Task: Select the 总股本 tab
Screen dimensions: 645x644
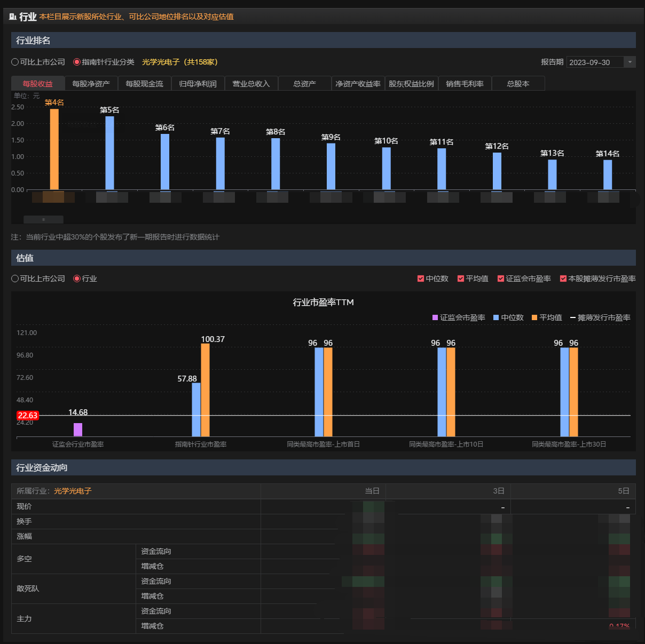Action: (518, 84)
